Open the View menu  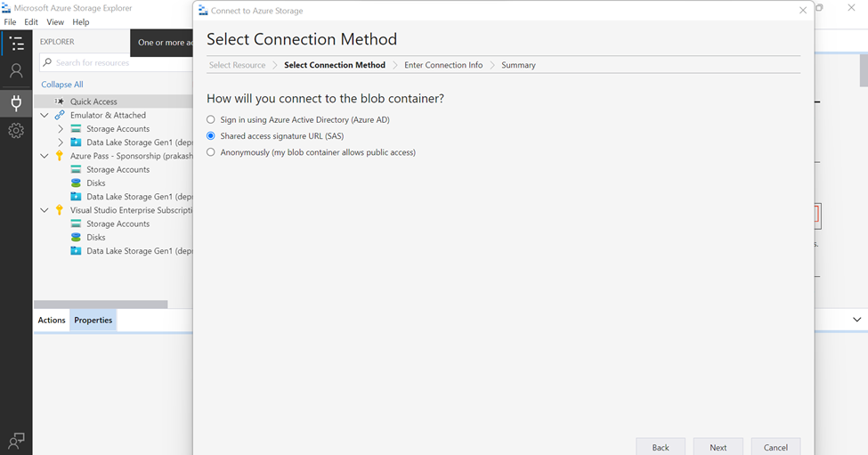(x=55, y=22)
